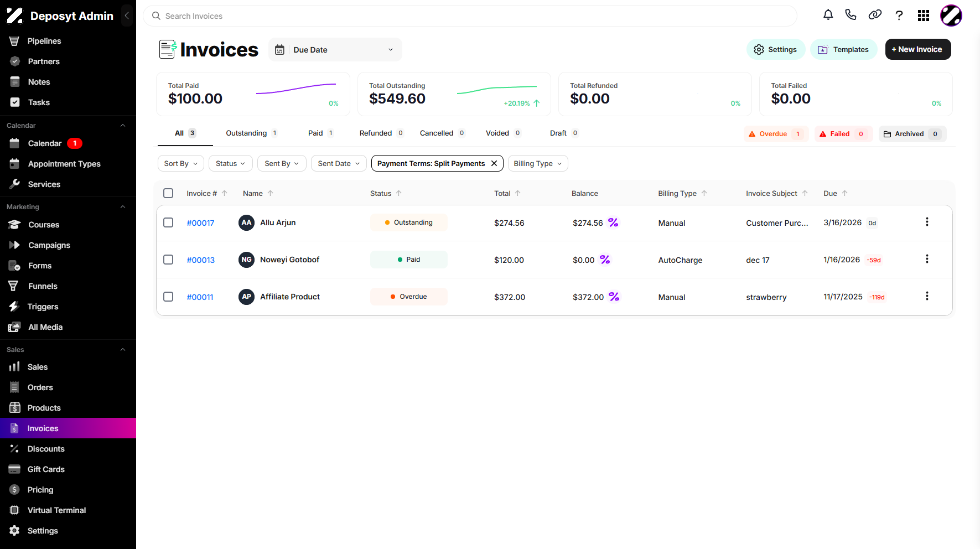Image resolution: width=980 pixels, height=549 pixels.
Task: Sort table by the Total column
Action: point(507,193)
